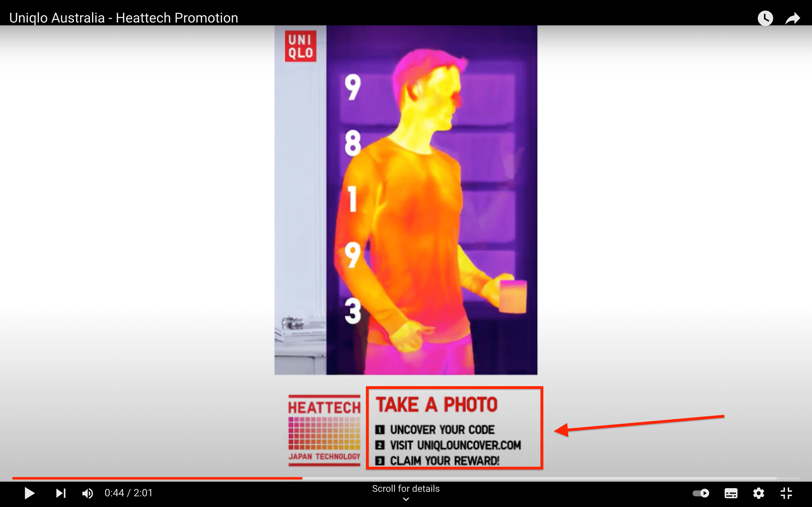Exit full screen mode
This screenshot has height=507, width=812.
tap(786, 493)
